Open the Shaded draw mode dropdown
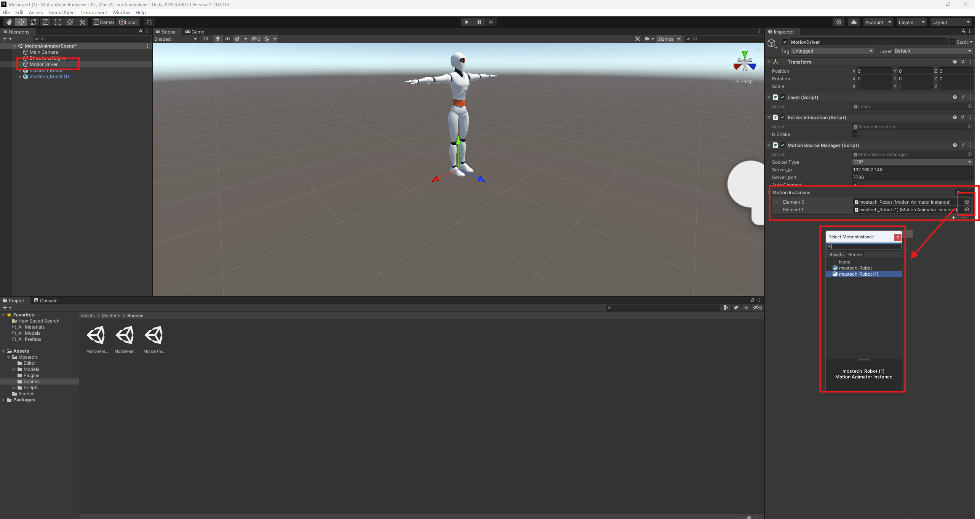This screenshot has width=980, height=519. (x=176, y=39)
